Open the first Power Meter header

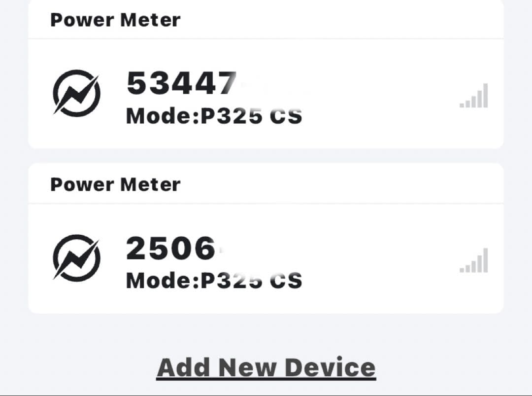pyautogui.click(x=115, y=20)
